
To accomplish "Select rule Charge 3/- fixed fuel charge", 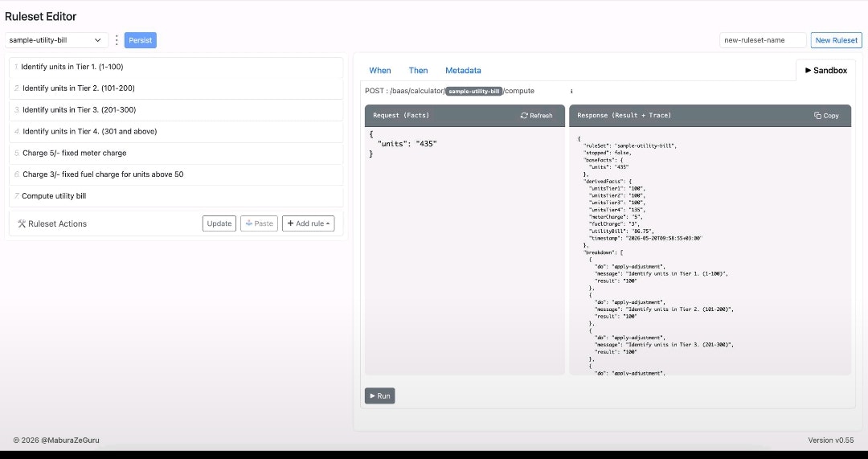I will coord(176,174).
